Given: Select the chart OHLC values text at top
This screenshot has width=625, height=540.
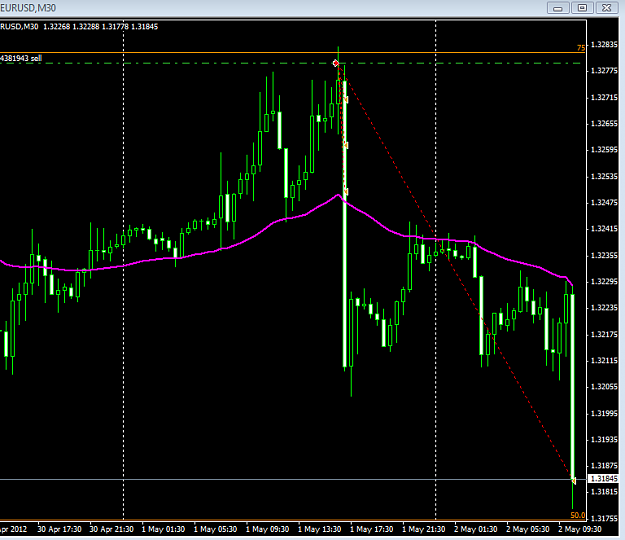Looking at the screenshot, I should (100, 27).
